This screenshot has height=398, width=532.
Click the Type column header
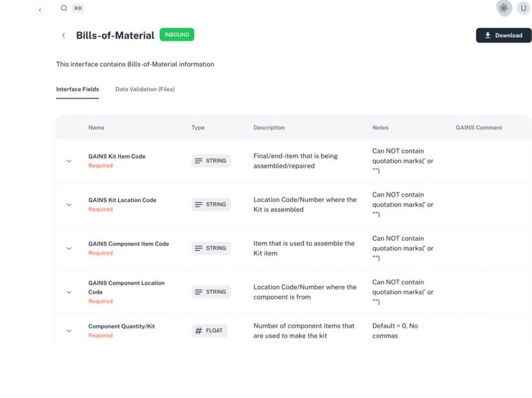[198, 128]
